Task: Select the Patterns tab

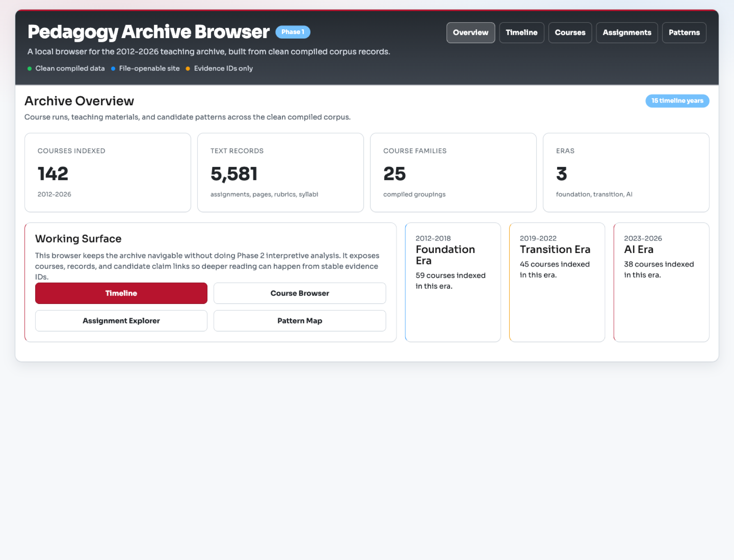Action: 684,33
